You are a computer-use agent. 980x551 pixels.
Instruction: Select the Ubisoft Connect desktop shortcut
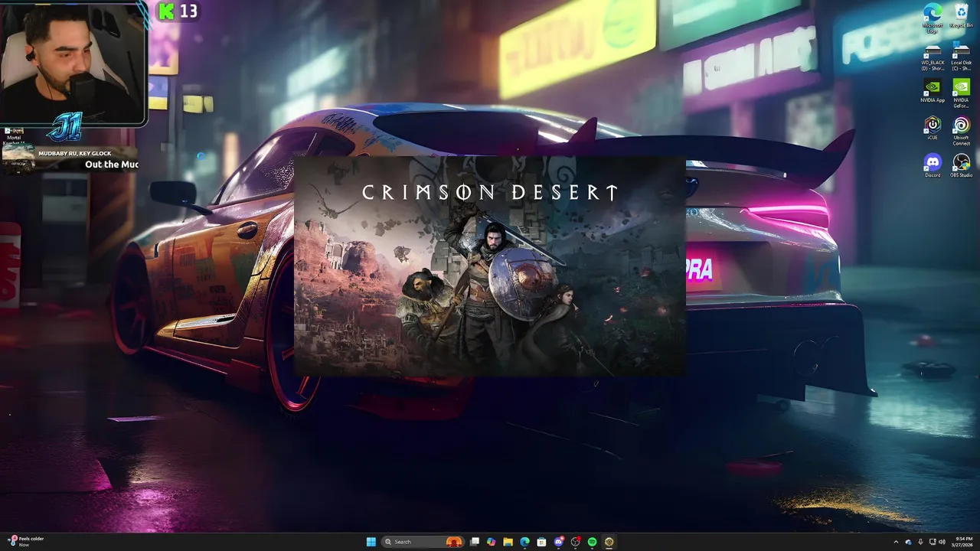(961, 131)
